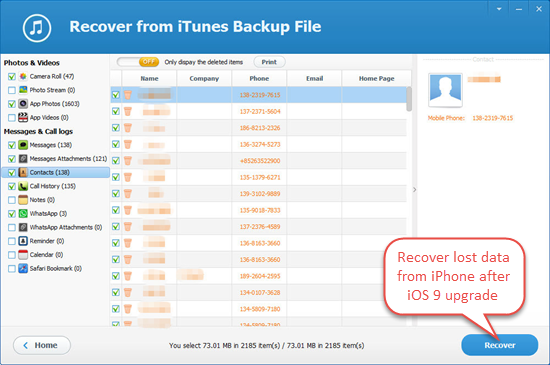Viewport: 550px width, 365px height.
Task: Click the App Videos clapperboard icon
Action: click(x=23, y=117)
